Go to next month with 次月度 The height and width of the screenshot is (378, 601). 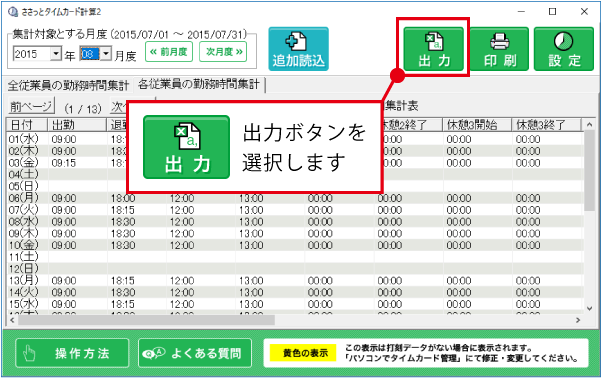coord(223,52)
